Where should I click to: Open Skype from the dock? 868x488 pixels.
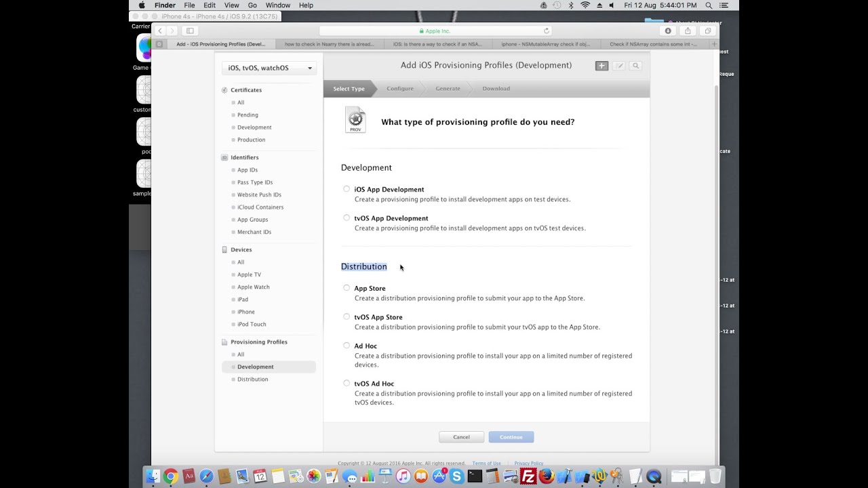456,476
